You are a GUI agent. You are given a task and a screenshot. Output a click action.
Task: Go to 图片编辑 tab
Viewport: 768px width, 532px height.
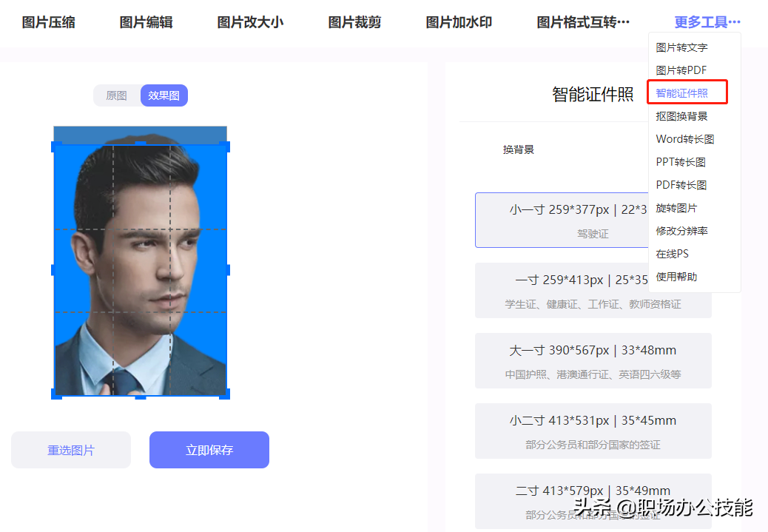(146, 22)
